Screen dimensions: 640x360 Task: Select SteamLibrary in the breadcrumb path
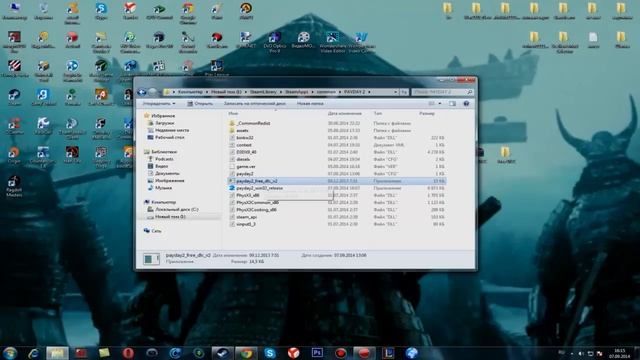[x=263, y=92]
